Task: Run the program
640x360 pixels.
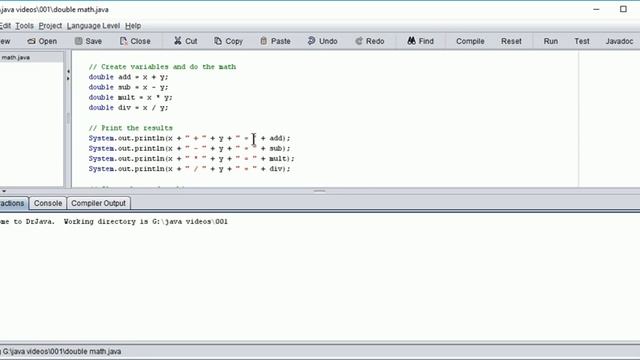Action: pos(551,41)
